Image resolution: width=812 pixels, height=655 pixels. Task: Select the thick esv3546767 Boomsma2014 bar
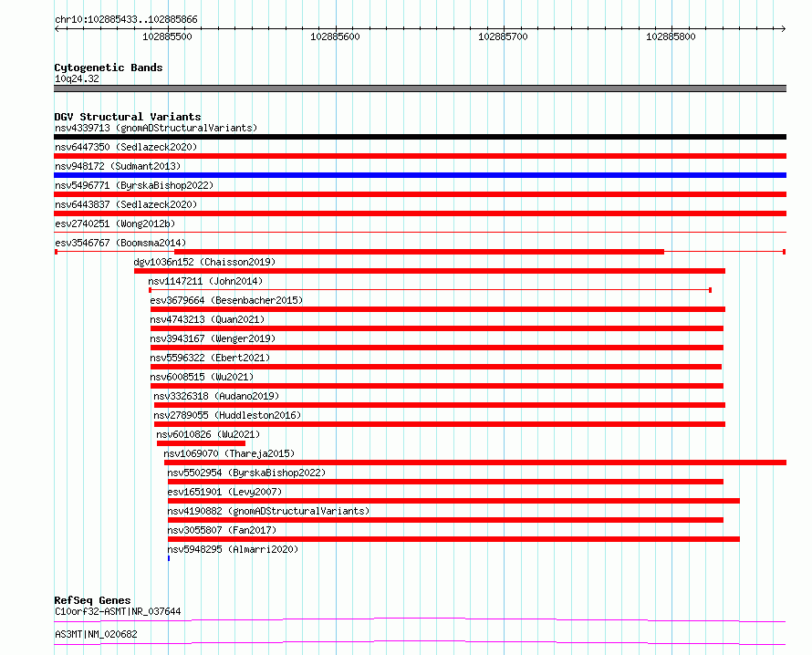click(419, 252)
